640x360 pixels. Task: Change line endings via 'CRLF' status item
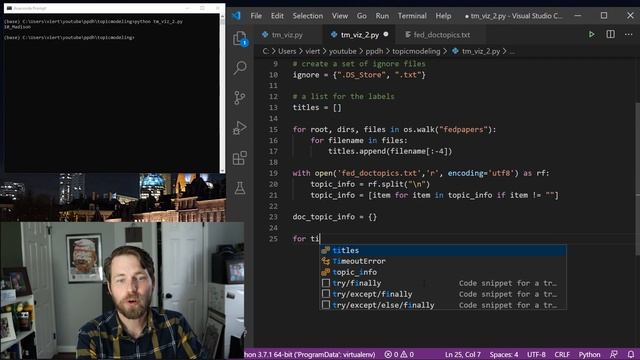tap(562, 354)
